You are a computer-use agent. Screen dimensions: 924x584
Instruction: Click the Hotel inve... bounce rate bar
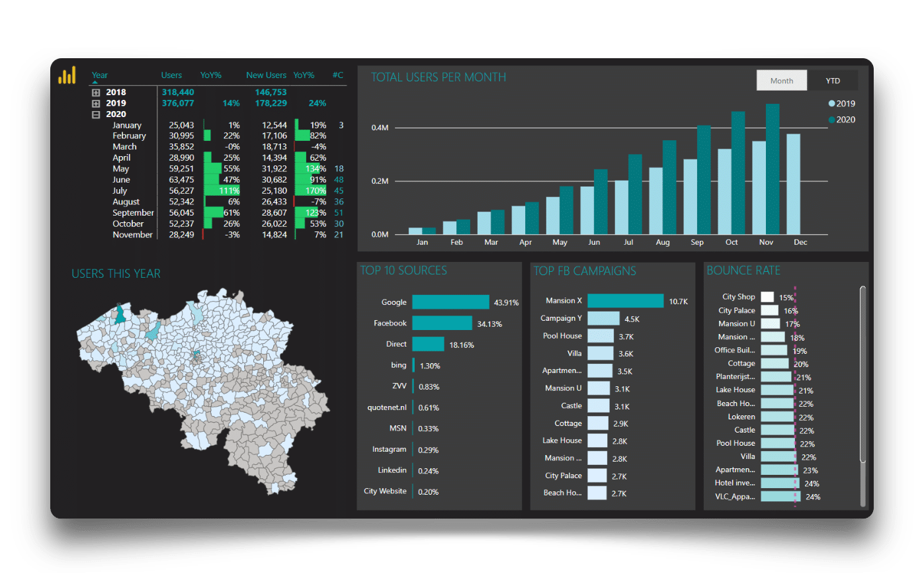click(780, 483)
